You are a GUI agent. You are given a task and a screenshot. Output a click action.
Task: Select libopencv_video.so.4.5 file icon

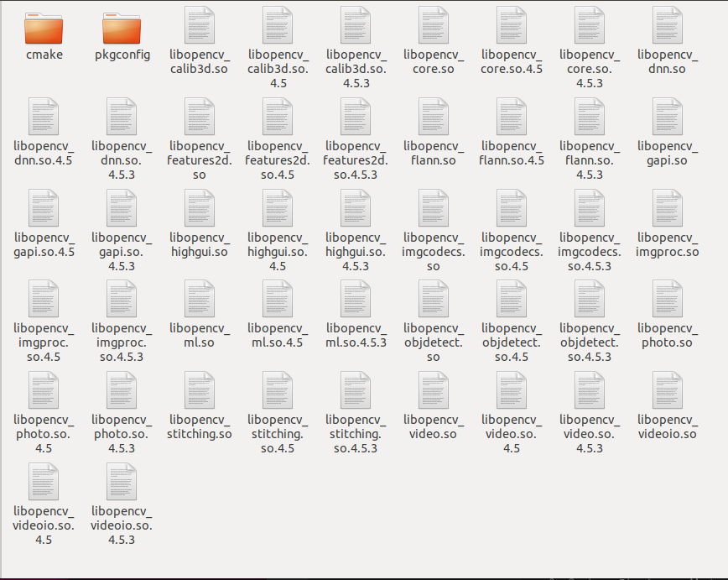click(512, 390)
